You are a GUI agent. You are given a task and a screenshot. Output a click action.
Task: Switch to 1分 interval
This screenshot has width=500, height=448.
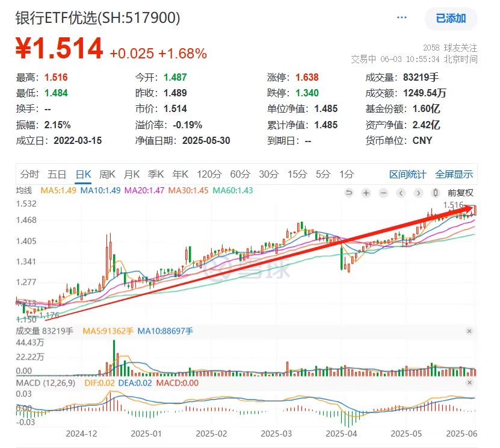click(347, 174)
